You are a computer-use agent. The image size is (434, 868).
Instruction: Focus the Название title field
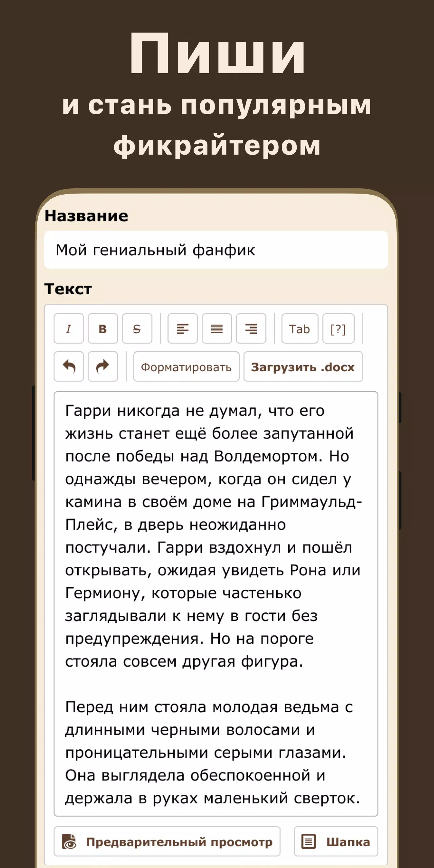click(216, 250)
